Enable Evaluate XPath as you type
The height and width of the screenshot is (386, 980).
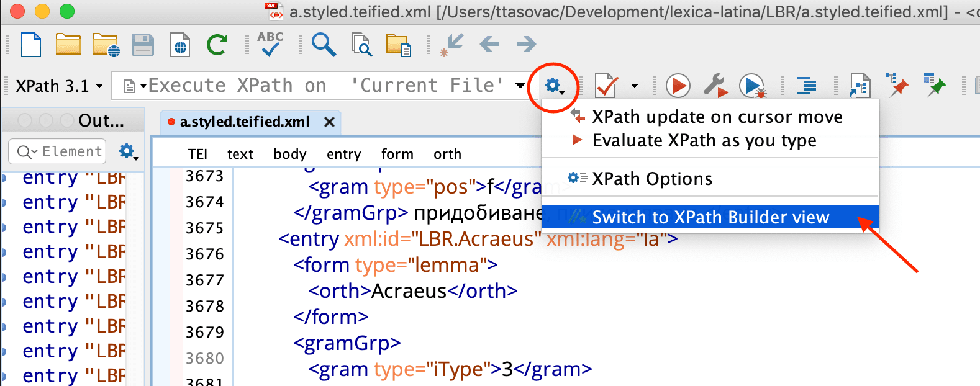click(x=704, y=140)
